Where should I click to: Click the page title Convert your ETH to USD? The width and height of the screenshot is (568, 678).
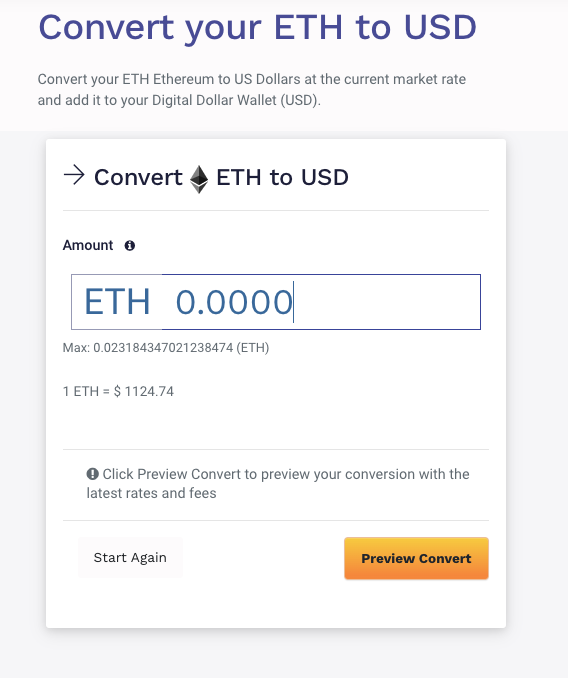pyautogui.click(x=257, y=28)
